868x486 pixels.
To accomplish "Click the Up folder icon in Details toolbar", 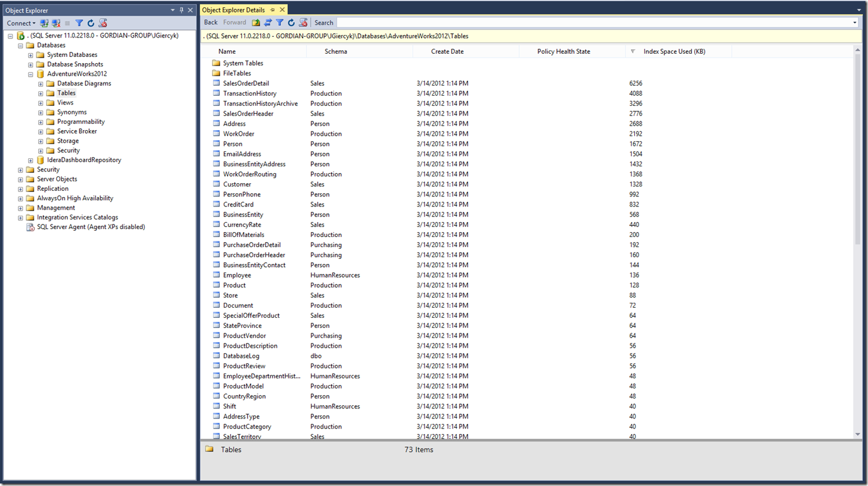I will click(256, 23).
